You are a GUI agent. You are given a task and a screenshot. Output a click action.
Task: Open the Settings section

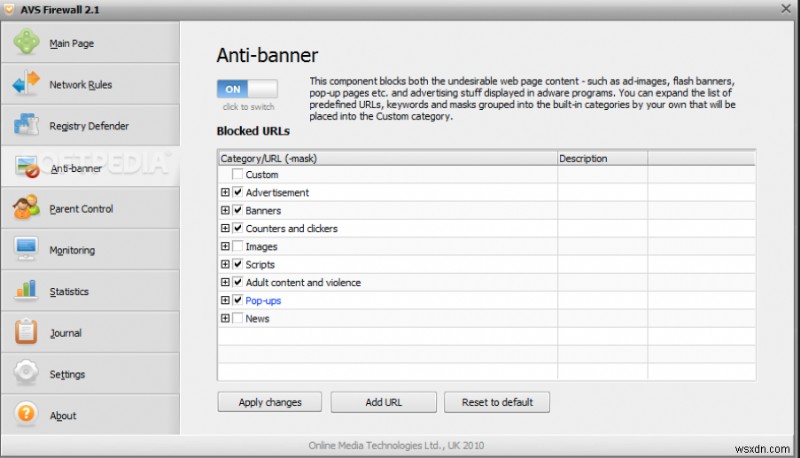90,373
